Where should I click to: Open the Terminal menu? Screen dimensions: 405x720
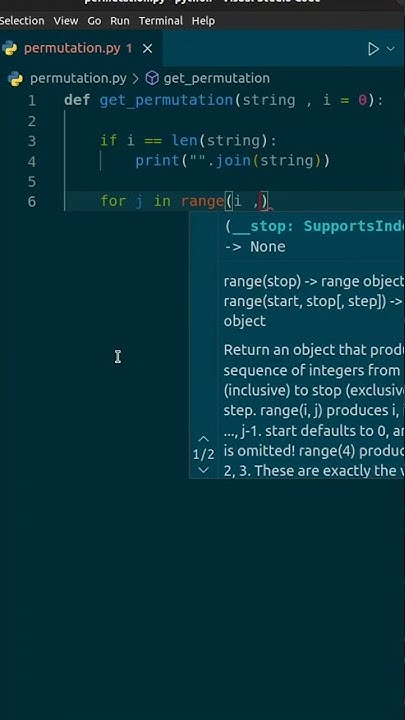point(161,21)
